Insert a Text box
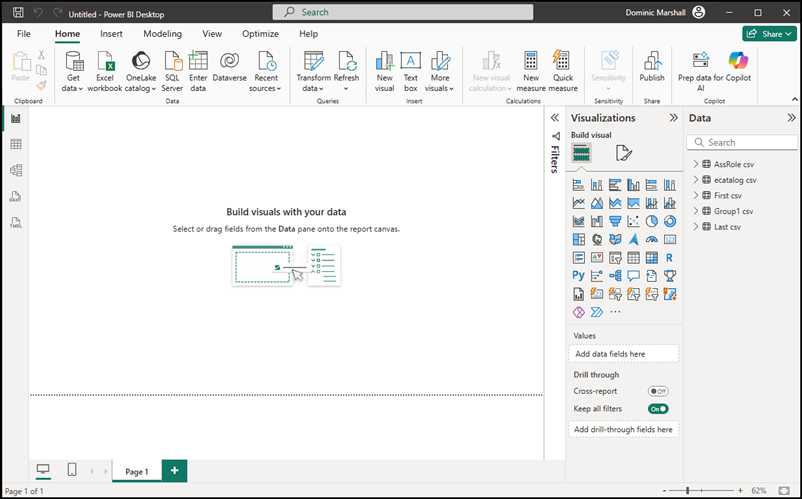The image size is (802, 499). point(410,70)
